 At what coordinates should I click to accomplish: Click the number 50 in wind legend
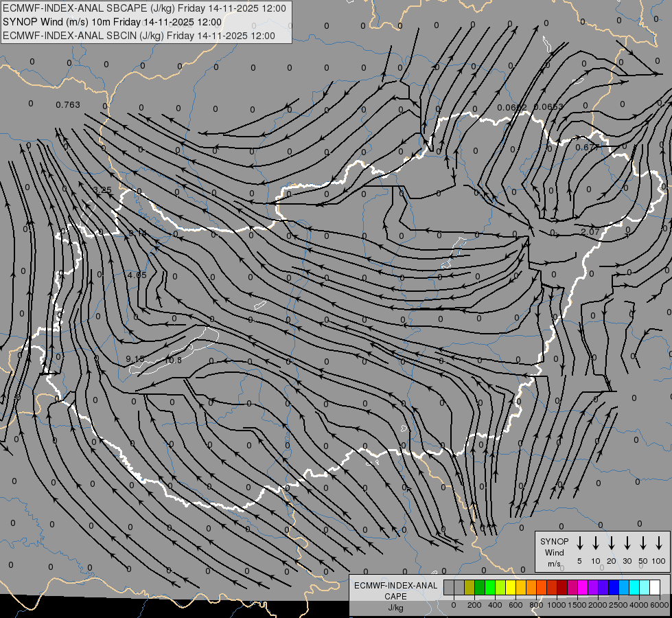643,561
